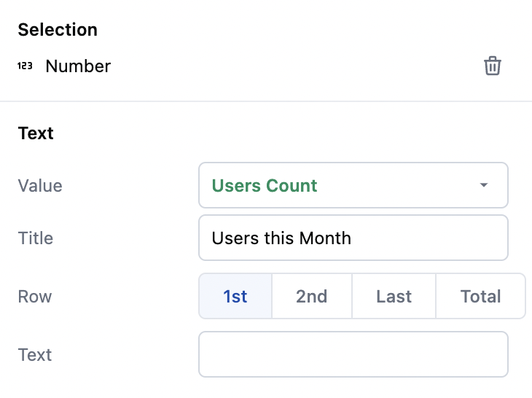Click the Row field label
The width and height of the screenshot is (532, 398).
pos(35,297)
